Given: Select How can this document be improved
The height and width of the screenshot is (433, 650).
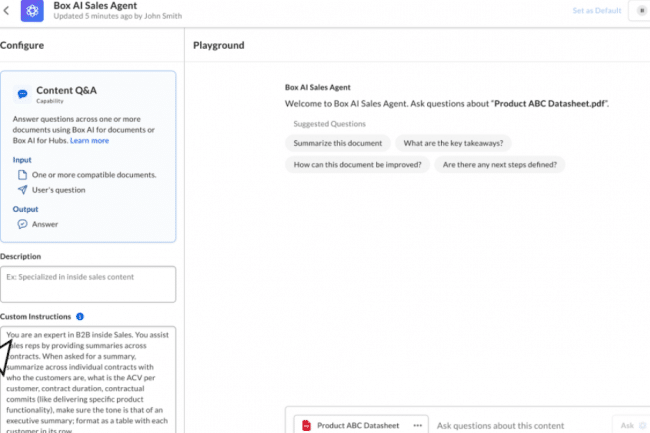Looking at the screenshot, I should [x=357, y=164].
